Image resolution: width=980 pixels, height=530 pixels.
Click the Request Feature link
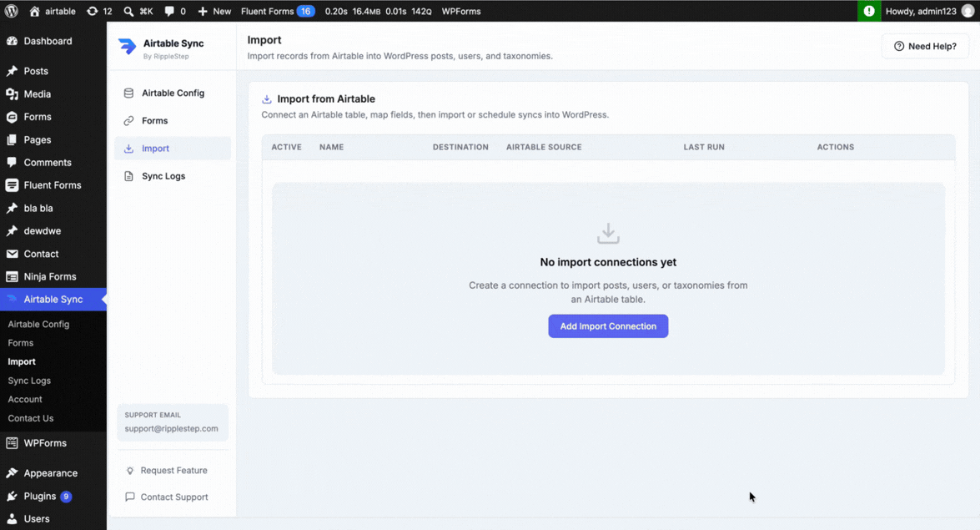click(x=173, y=471)
